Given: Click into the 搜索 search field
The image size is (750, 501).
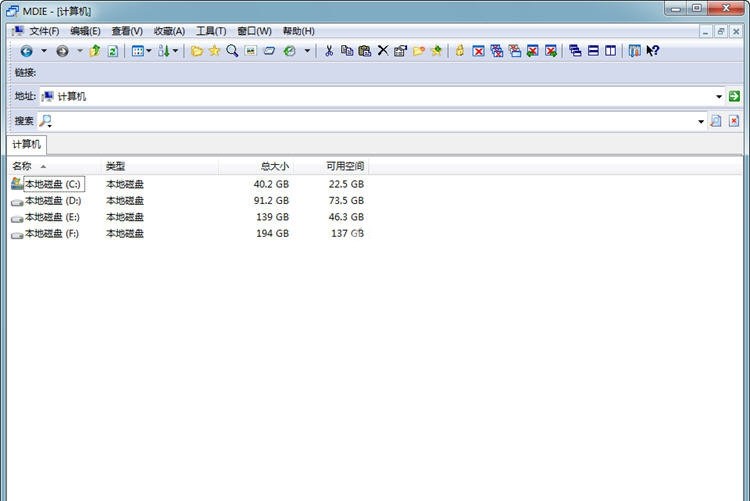Looking at the screenshot, I should click(x=370, y=121).
